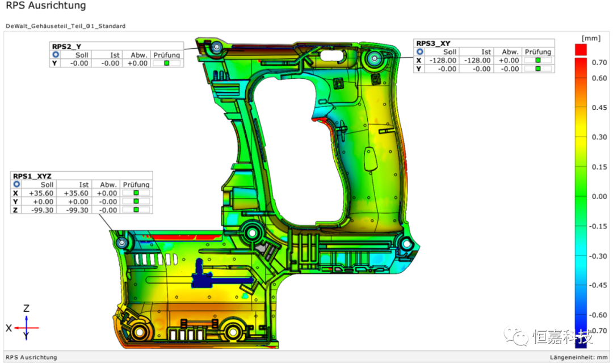Click the 0.70 value on the color legend
This screenshot has height=364, width=613.
(599, 62)
